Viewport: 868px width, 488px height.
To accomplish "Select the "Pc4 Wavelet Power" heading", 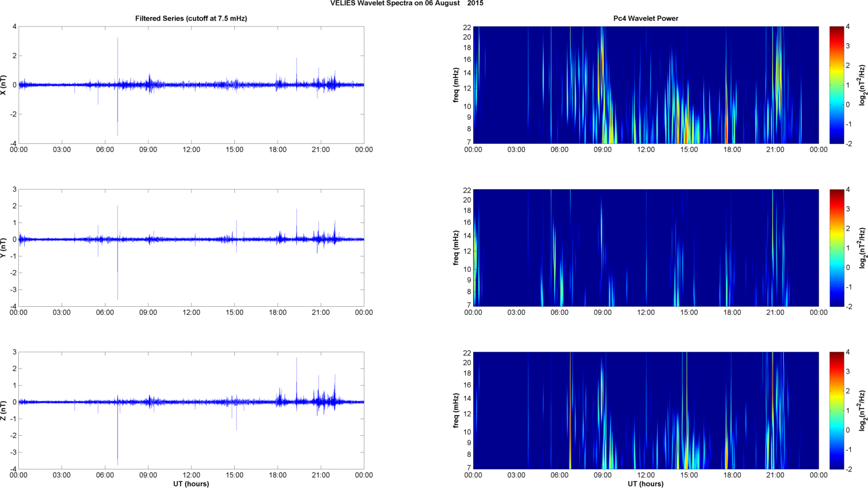I will [646, 18].
